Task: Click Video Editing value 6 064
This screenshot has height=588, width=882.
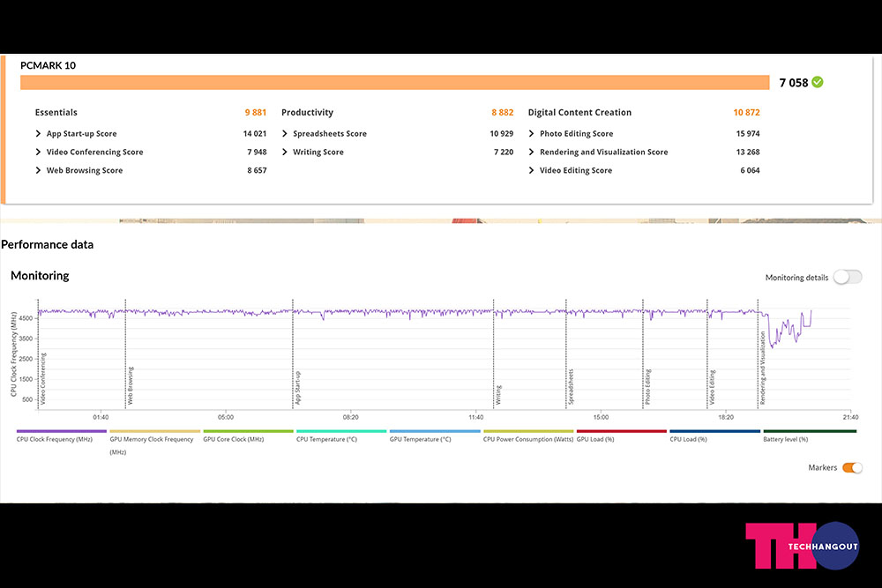Action: (750, 170)
